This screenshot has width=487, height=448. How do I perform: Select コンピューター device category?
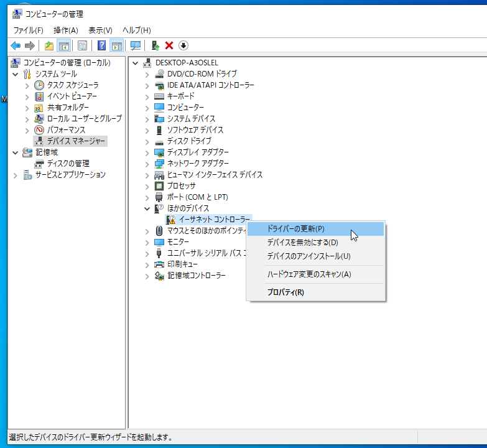[x=185, y=108]
